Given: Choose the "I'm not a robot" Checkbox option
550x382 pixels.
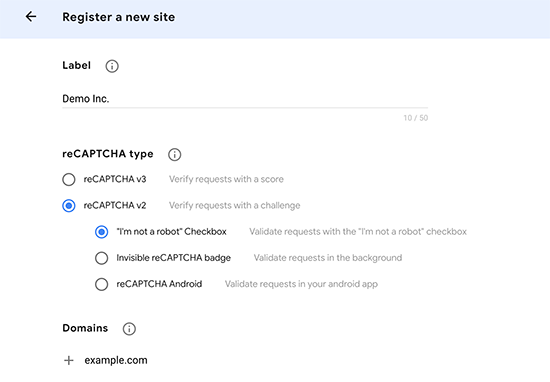Looking at the screenshot, I should [x=101, y=232].
